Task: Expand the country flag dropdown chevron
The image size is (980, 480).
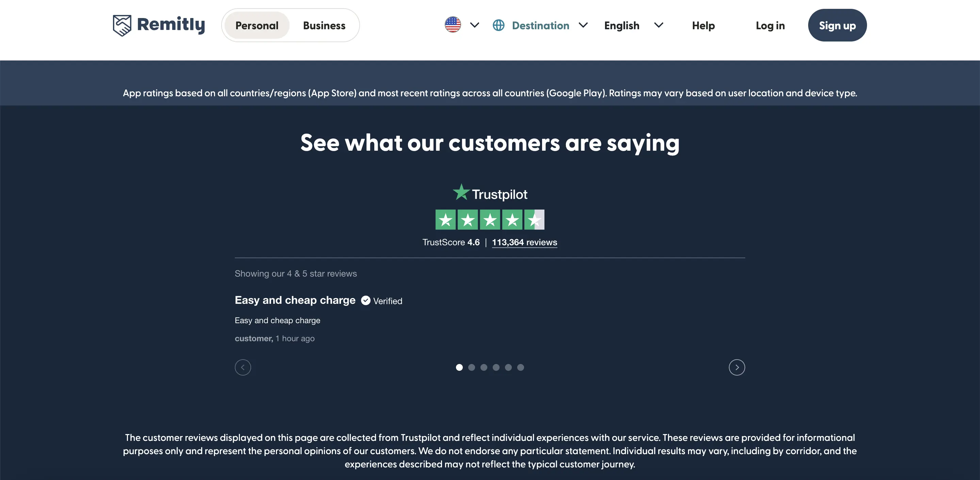Action: coord(474,25)
